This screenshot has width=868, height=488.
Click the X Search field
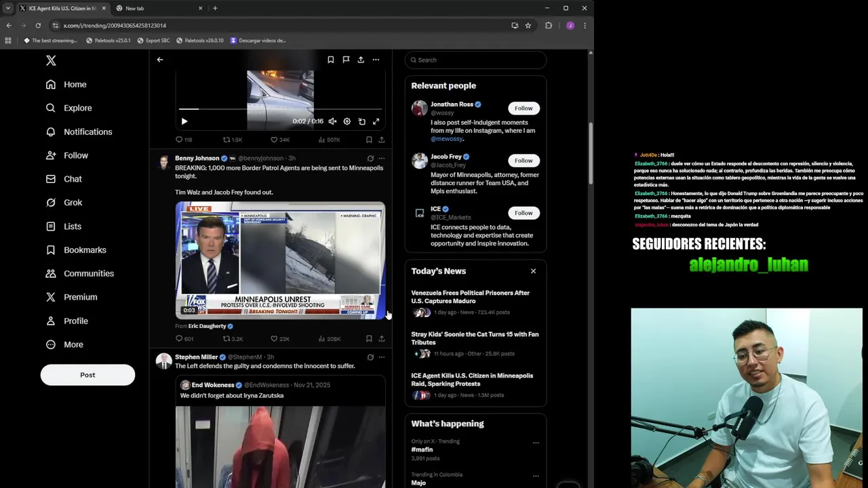coord(475,60)
